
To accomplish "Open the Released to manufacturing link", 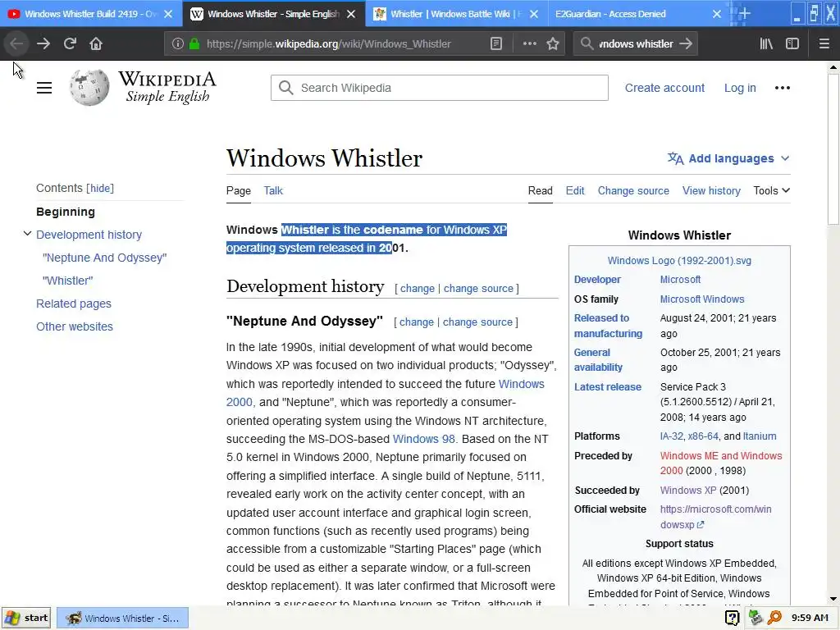I will pyautogui.click(x=608, y=326).
